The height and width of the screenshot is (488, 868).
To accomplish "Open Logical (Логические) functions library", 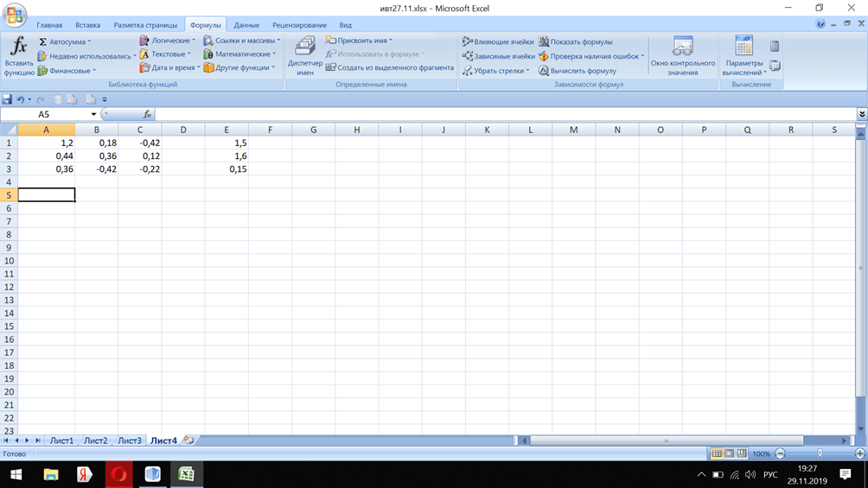I will [x=167, y=41].
